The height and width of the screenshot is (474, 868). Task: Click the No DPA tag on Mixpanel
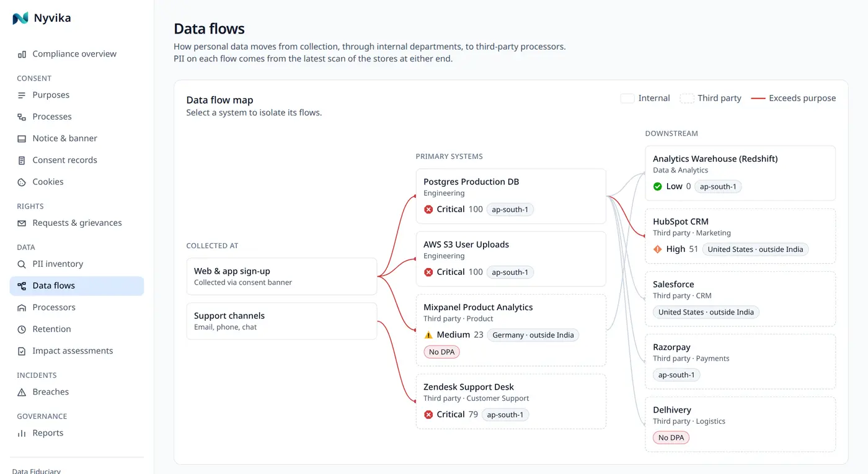(x=442, y=352)
